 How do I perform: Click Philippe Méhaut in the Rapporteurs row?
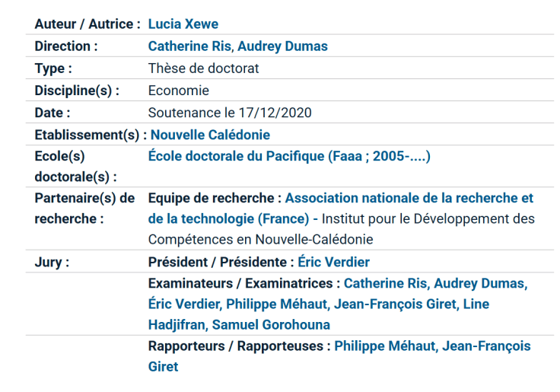(x=383, y=346)
